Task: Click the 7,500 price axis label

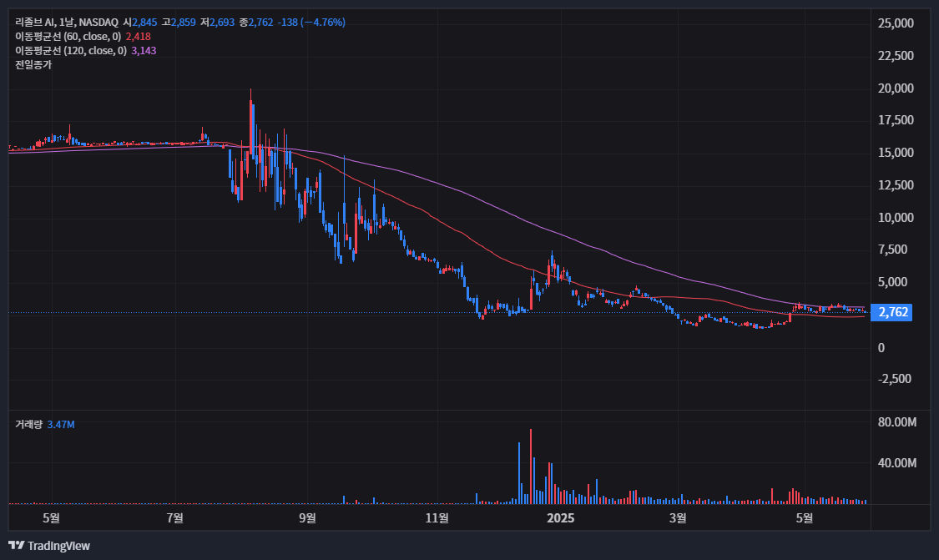Action: [x=893, y=250]
